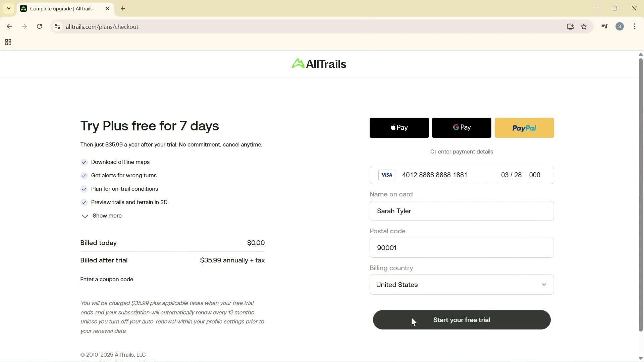Open site settings via the tune icon
Viewport: 644px width, 362px height.
[57, 27]
